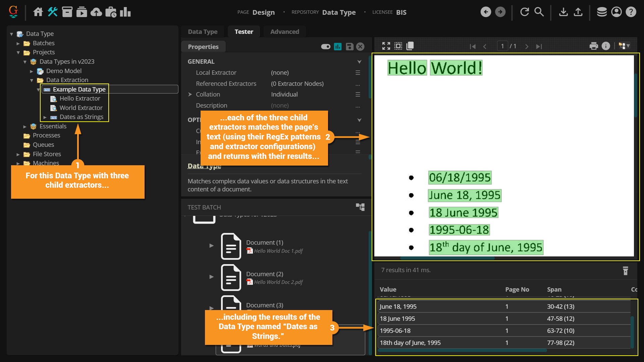Save properties with the floppy disk icon
Image resolution: width=644 pixels, height=362 pixels.
pyautogui.click(x=350, y=47)
